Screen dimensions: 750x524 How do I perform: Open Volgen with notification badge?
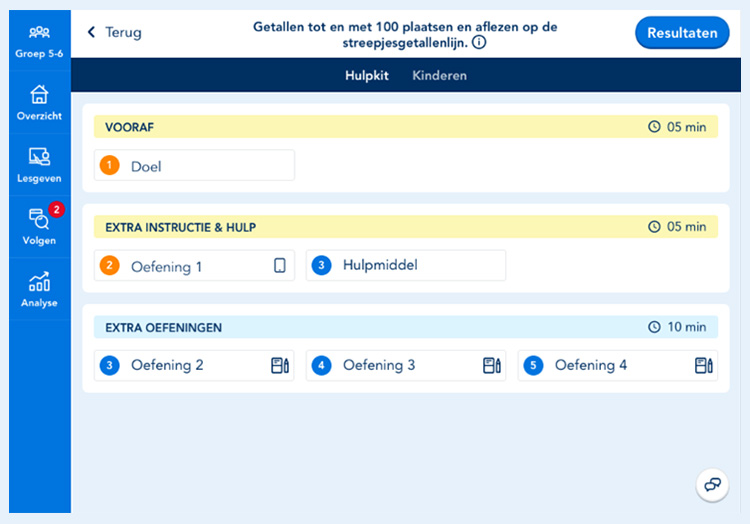click(39, 227)
